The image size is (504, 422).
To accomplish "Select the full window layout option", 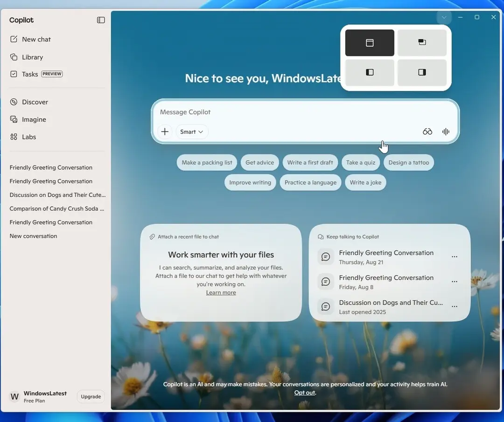I will click(x=370, y=43).
